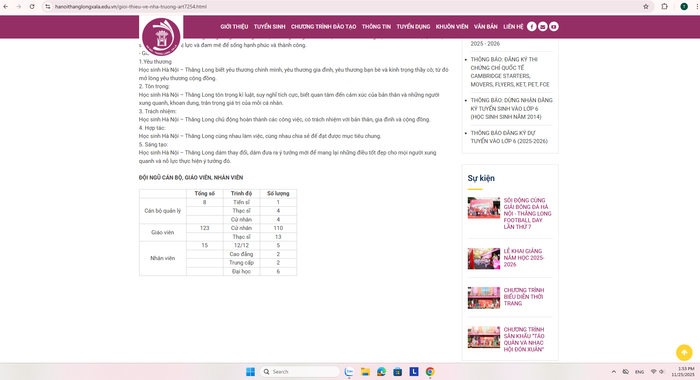Image resolution: width=700 pixels, height=380 pixels.
Task: Bookmark this page with the star icon
Action: pyautogui.click(x=646, y=7)
